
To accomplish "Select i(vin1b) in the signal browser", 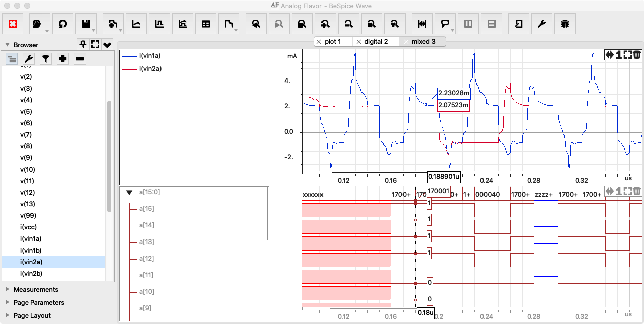I will click(31, 250).
